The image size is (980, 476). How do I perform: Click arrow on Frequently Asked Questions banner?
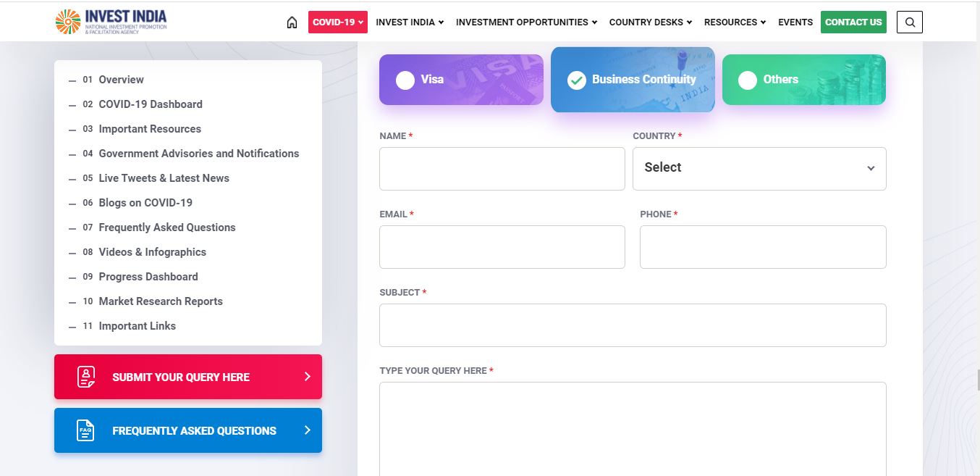(x=307, y=430)
